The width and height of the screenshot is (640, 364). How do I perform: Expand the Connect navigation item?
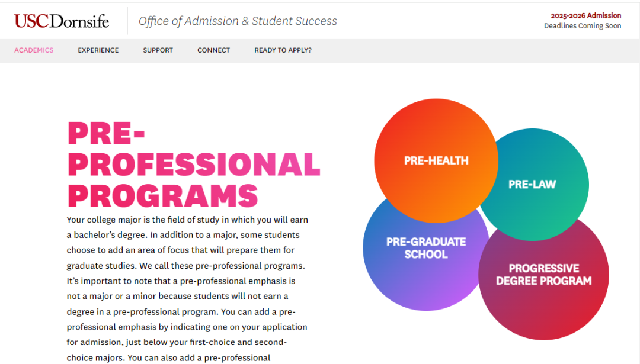coord(213,50)
